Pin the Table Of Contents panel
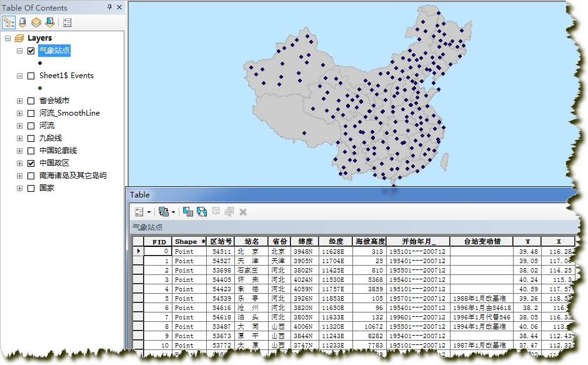 [110, 7]
